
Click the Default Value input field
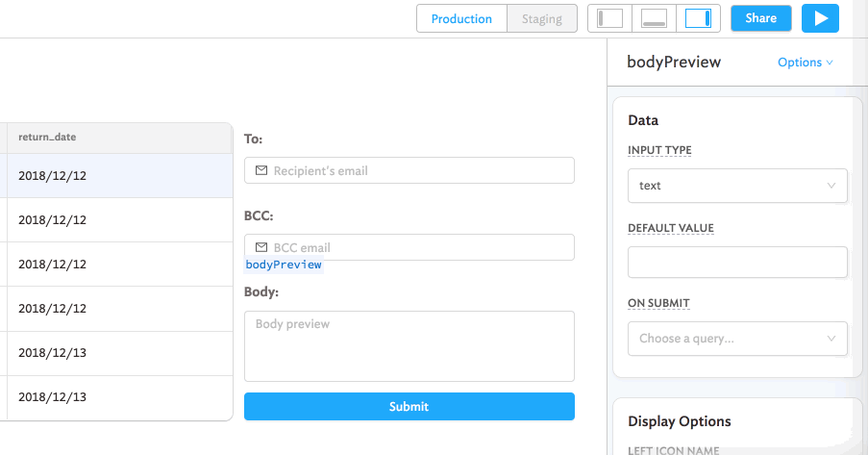pyautogui.click(x=737, y=262)
